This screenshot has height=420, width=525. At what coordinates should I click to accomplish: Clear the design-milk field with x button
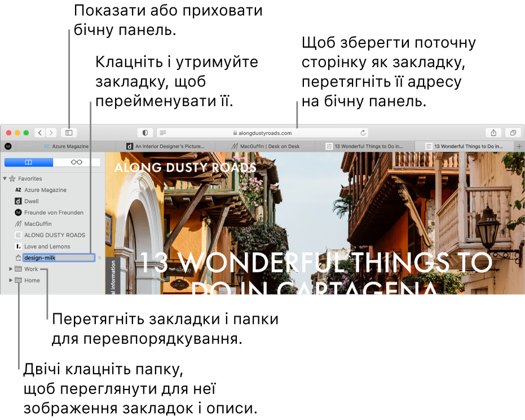[99, 258]
